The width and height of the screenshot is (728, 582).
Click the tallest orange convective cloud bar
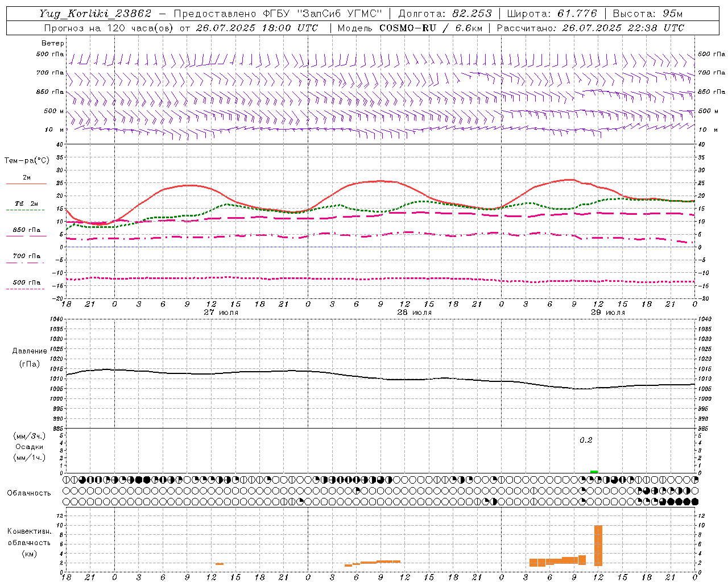click(598, 546)
